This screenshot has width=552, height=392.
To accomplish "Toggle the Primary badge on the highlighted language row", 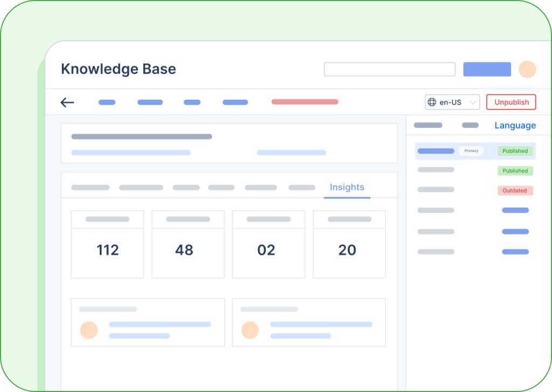I will pos(471,151).
